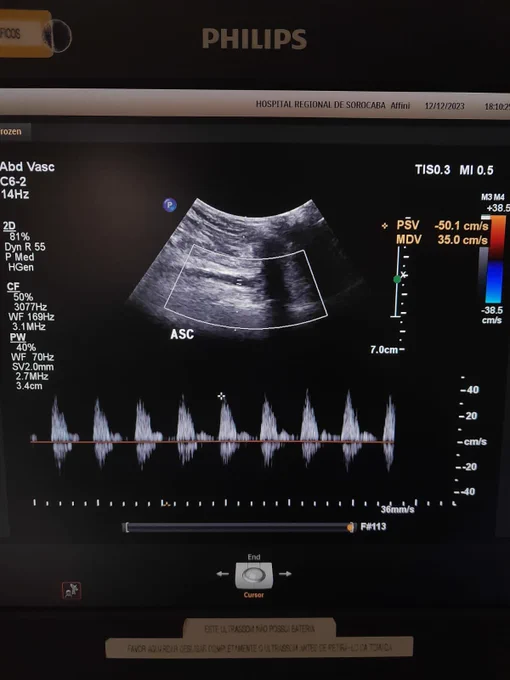Click the green focus depth marker
The image size is (510, 680).
(x=397, y=280)
